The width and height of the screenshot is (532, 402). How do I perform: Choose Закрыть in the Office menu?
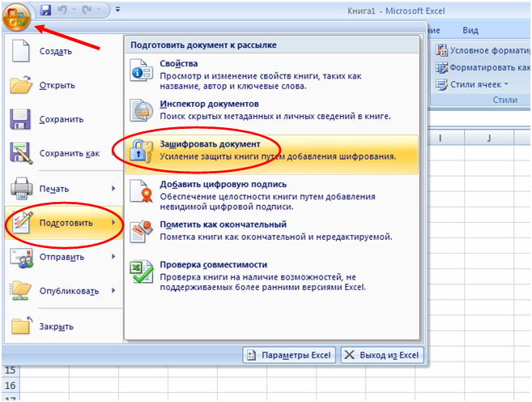tap(63, 327)
